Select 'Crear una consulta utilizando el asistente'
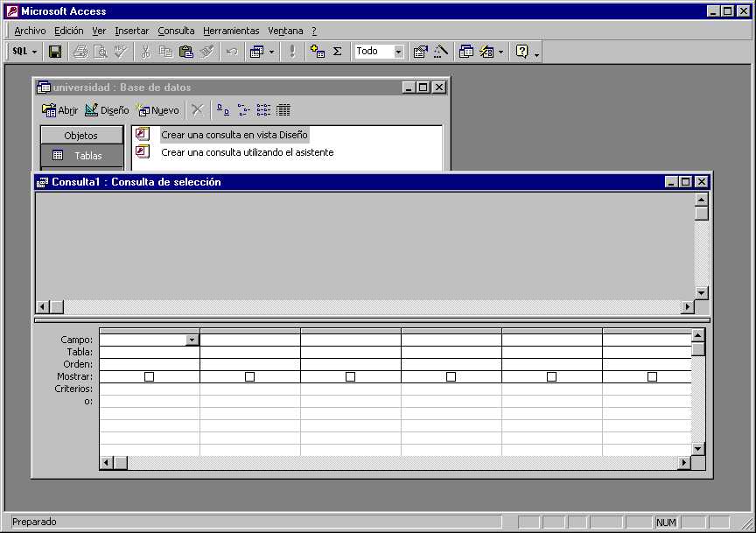Viewport: 756px width, 533px height. [x=248, y=152]
